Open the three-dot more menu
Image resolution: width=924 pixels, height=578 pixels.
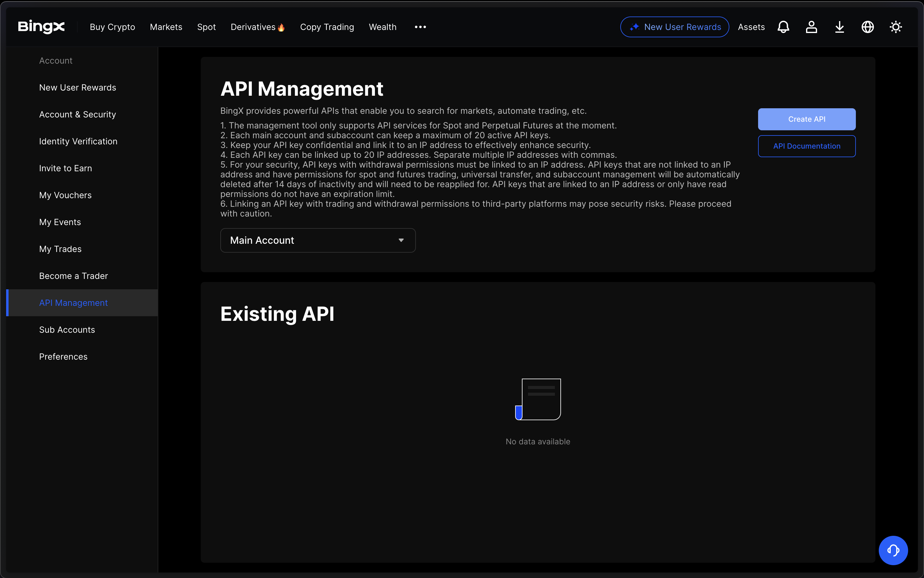coord(420,27)
